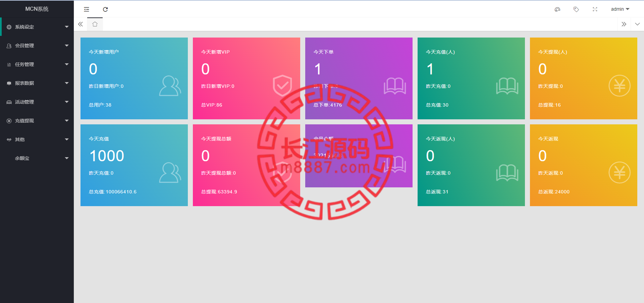Image resolution: width=644 pixels, height=303 pixels.
Task: Click the 1000 value in 今天充值
Action: (107, 156)
